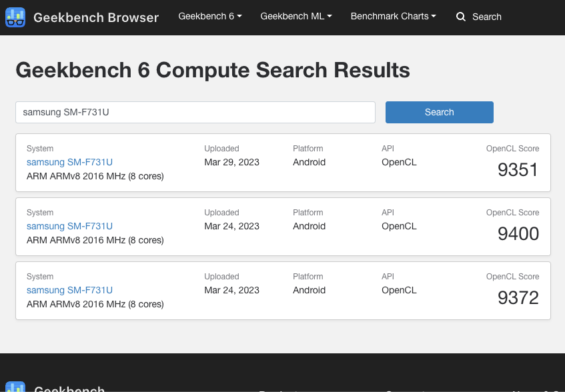This screenshot has width=565, height=392.
Task: Select the OpenCL score 9372
Action: 518,298
